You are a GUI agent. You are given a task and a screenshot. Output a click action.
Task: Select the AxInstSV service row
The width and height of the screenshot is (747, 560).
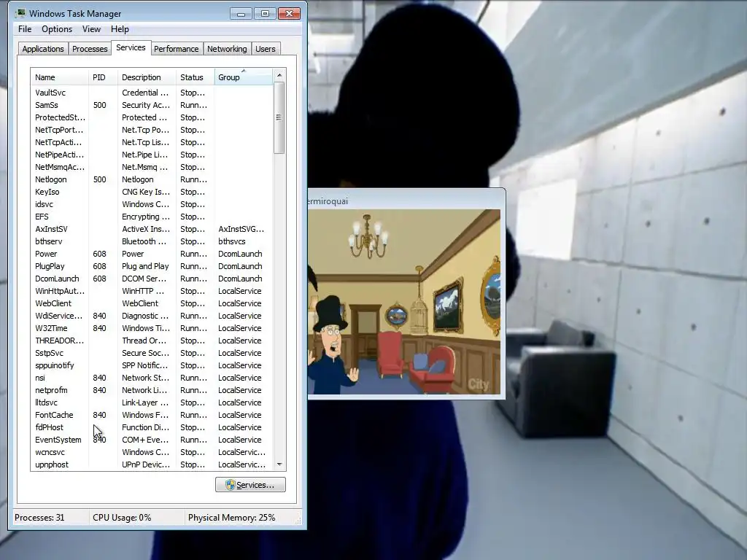click(152, 228)
